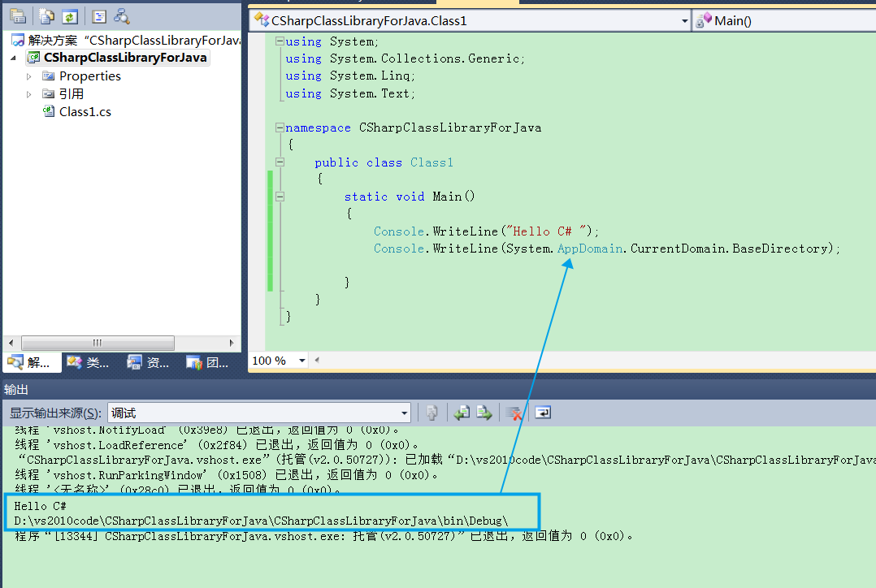Switch to the 团 (Team Explorer) tab
Viewport: 876px width, 588px height.
point(207,362)
